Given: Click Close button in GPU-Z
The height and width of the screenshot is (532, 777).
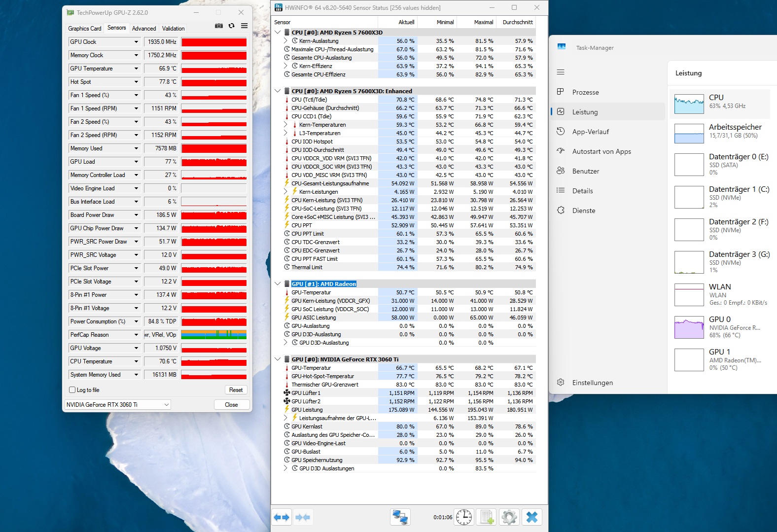Looking at the screenshot, I should point(231,405).
